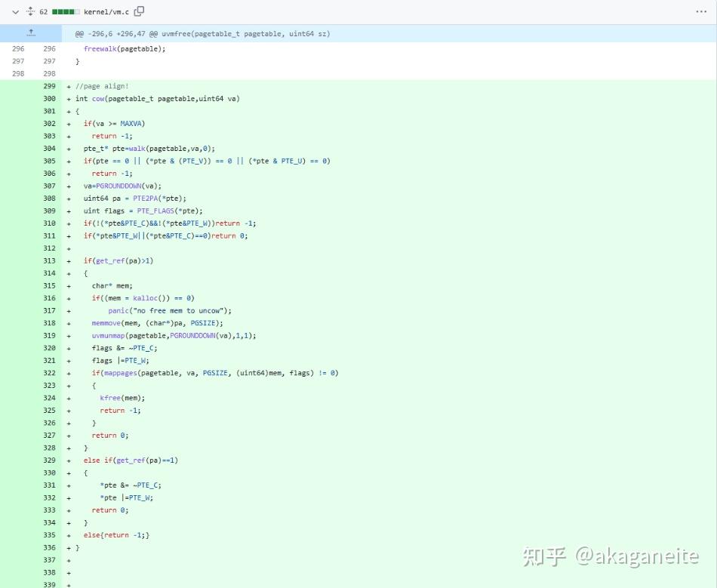Select line number 317 containing the panic call
Screen dimensions: 717x588
tap(49, 310)
